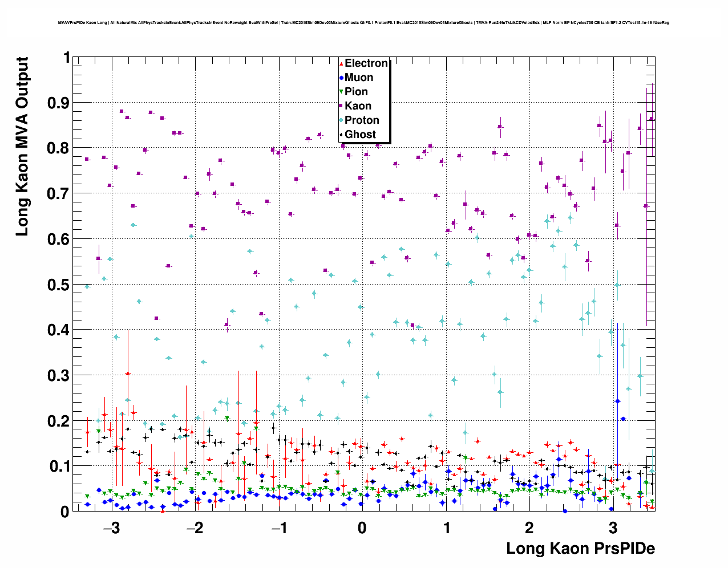Click the x-axis tick label −2
Viewport: 728px width, 568px height.
[195, 528]
